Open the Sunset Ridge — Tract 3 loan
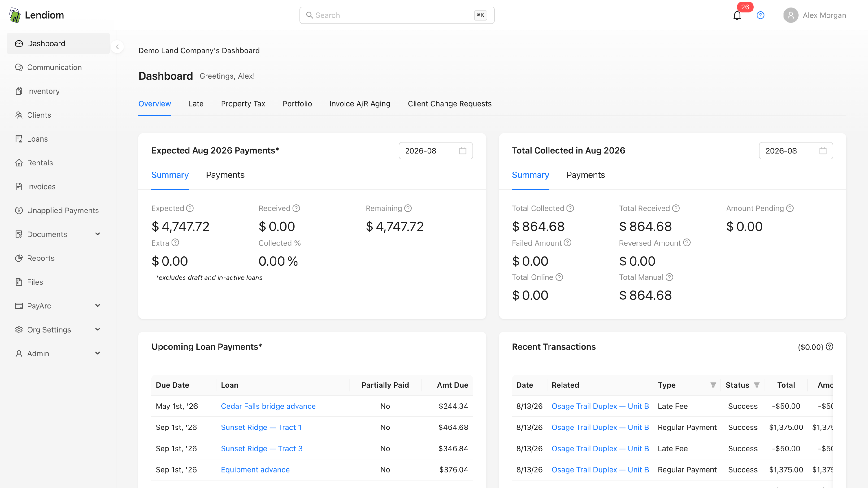 [x=262, y=449]
